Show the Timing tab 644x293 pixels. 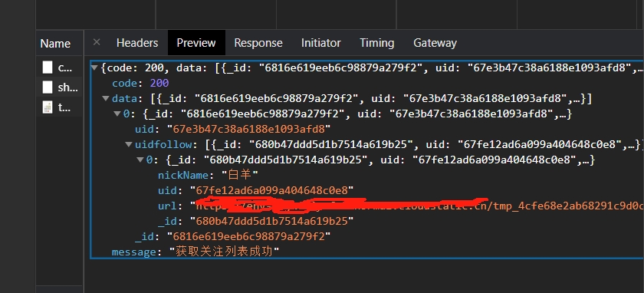376,43
